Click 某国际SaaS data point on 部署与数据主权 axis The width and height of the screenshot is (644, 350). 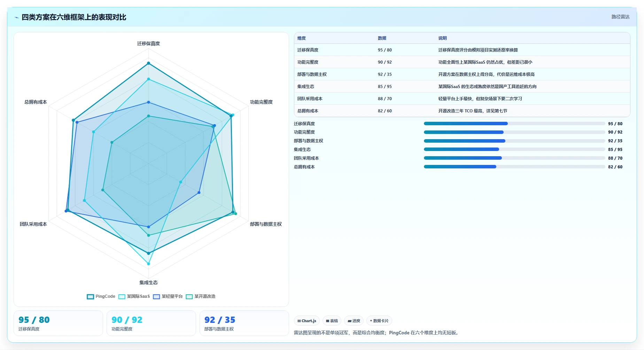tap(180, 182)
